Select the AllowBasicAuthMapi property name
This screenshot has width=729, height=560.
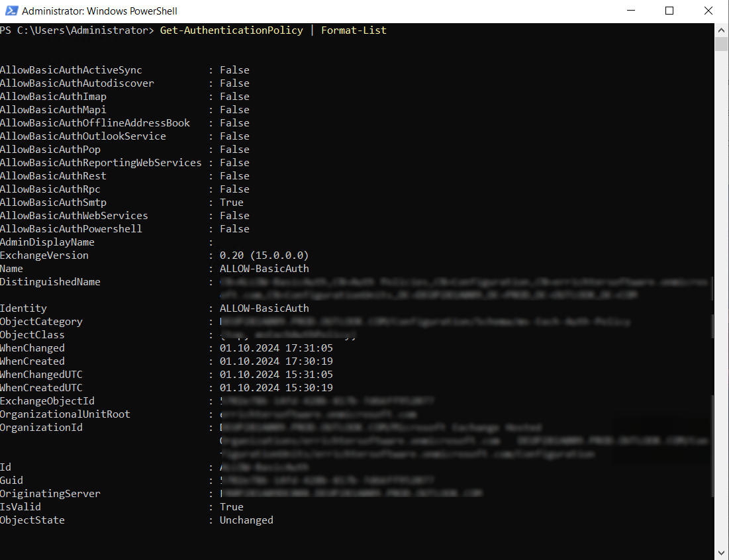(54, 110)
